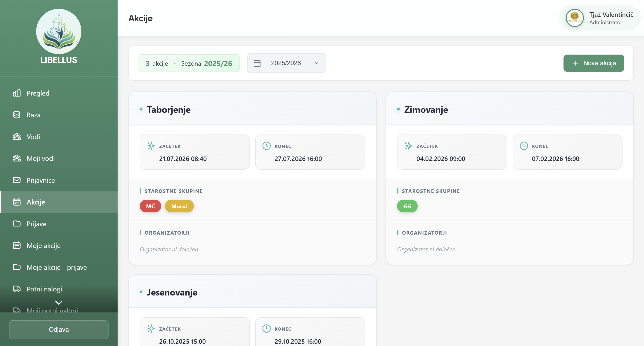Click Zimovanje start date 04.02.2026 09:00
Screen dimensions: 644x346
440,159
